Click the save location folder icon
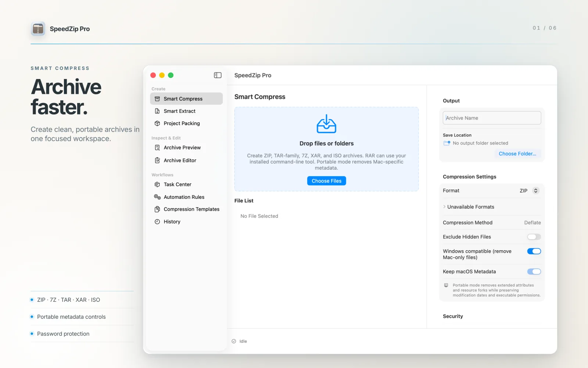Screen dimensions: 588x368 pyautogui.click(x=447, y=143)
